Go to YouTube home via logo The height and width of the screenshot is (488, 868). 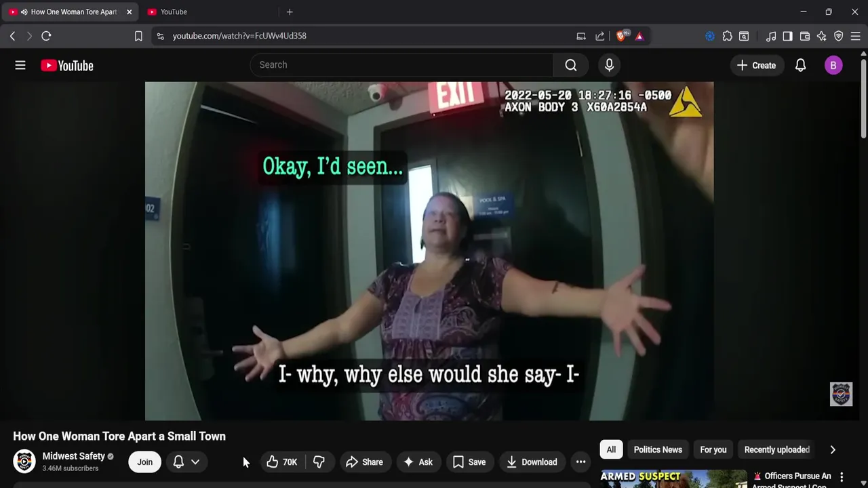pos(66,66)
